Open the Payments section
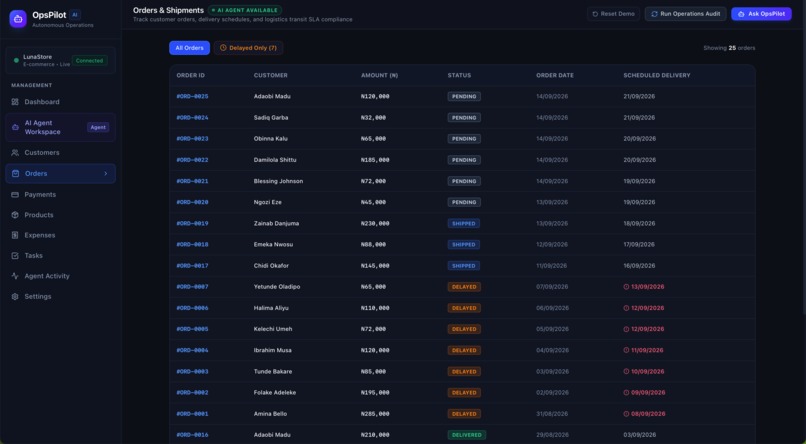Screen dimensions: 806x444 click(60, 195)
